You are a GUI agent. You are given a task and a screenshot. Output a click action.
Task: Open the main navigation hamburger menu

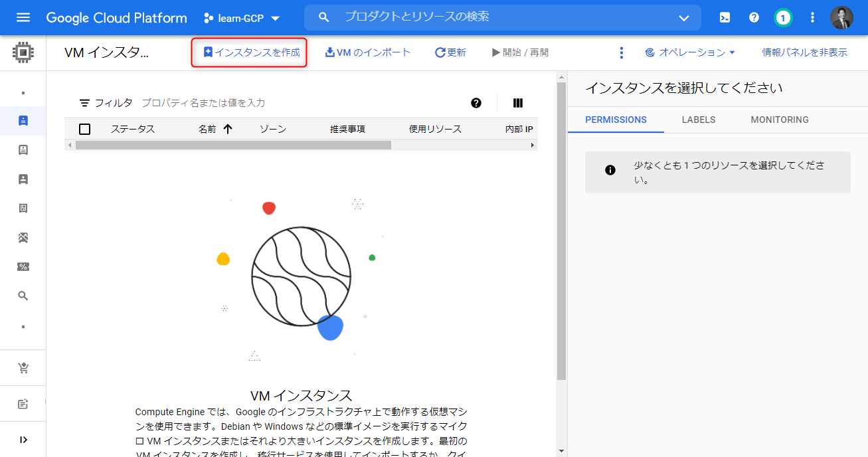point(23,17)
